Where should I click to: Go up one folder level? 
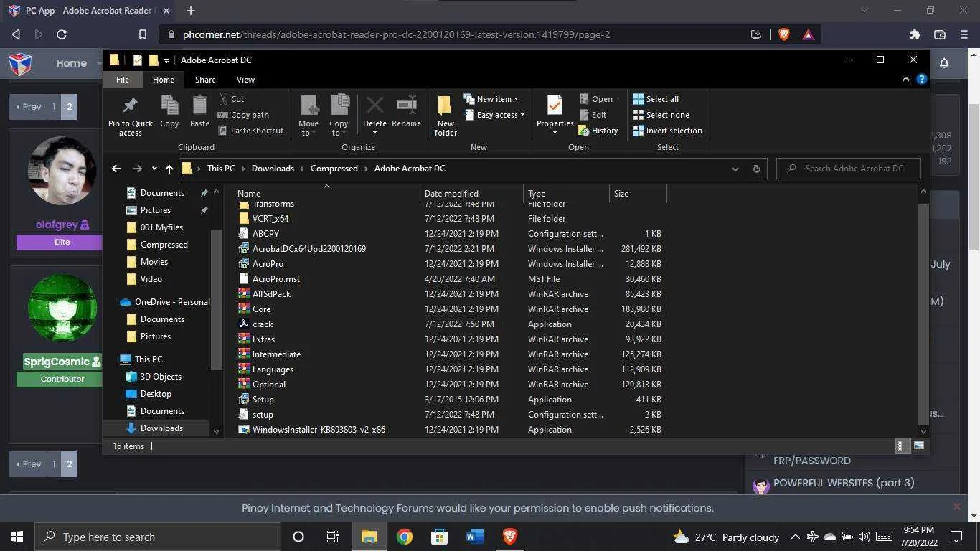point(169,169)
